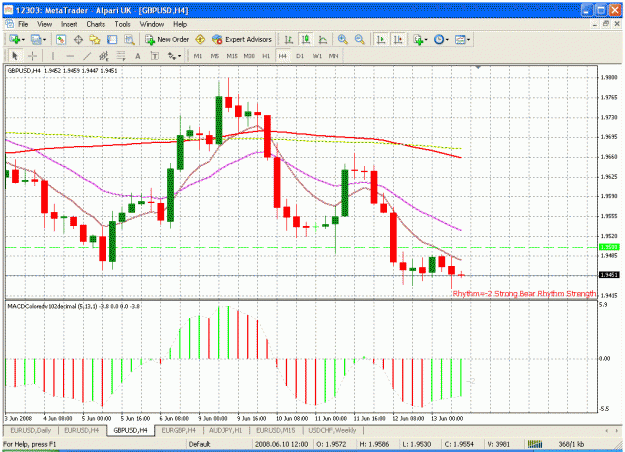Open the Window menu

152,24
